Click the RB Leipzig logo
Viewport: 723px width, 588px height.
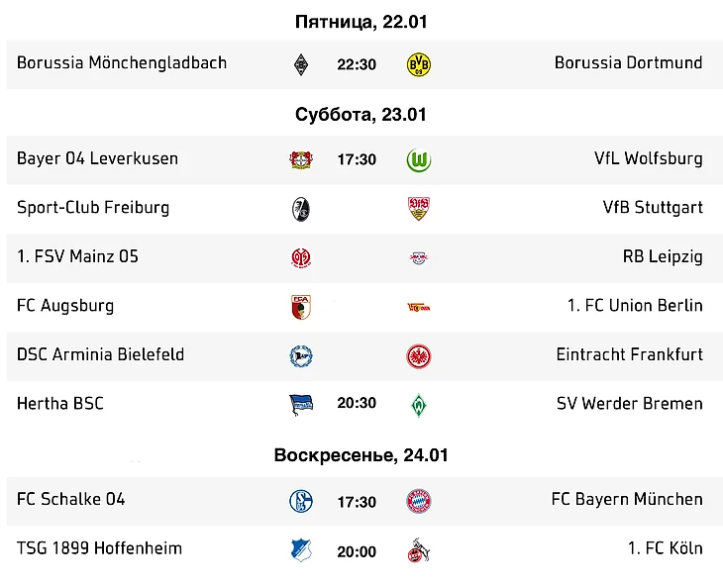pos(419,258)
